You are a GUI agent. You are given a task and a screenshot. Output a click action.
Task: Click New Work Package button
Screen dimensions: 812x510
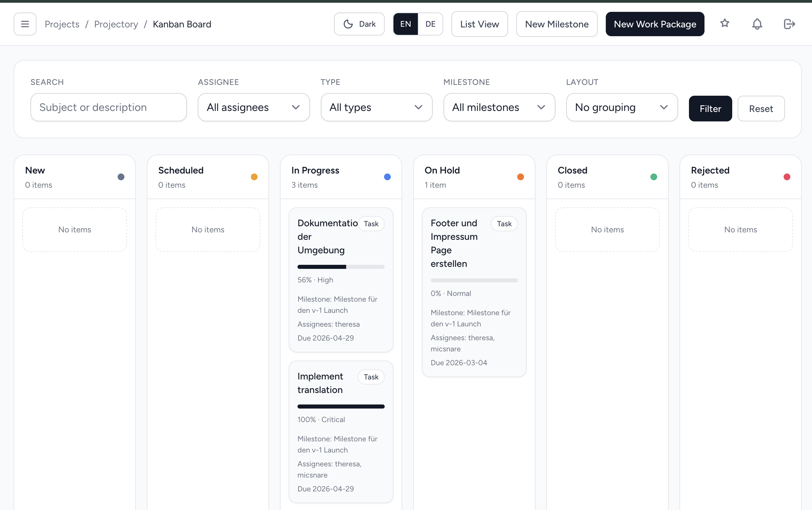(x=655, y=24)
